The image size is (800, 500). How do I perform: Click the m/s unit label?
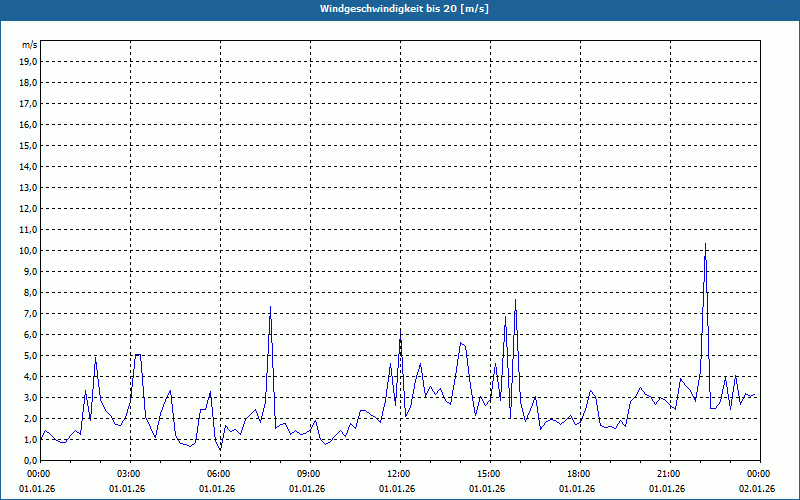point(30,45)
